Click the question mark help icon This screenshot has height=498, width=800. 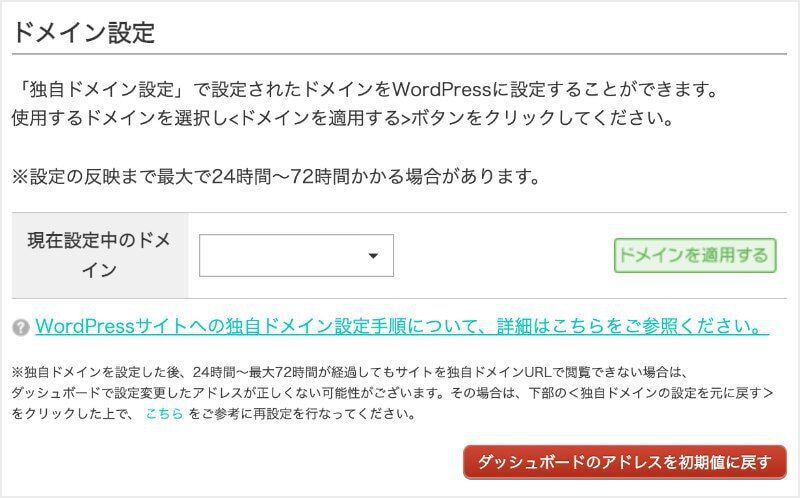(x=20, y=328)
